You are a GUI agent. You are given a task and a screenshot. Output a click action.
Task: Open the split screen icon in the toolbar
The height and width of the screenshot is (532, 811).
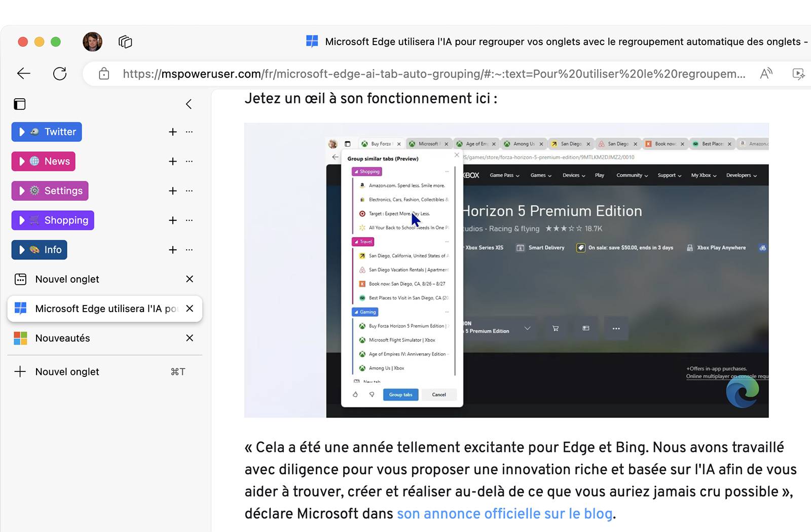tap(799, 74)
